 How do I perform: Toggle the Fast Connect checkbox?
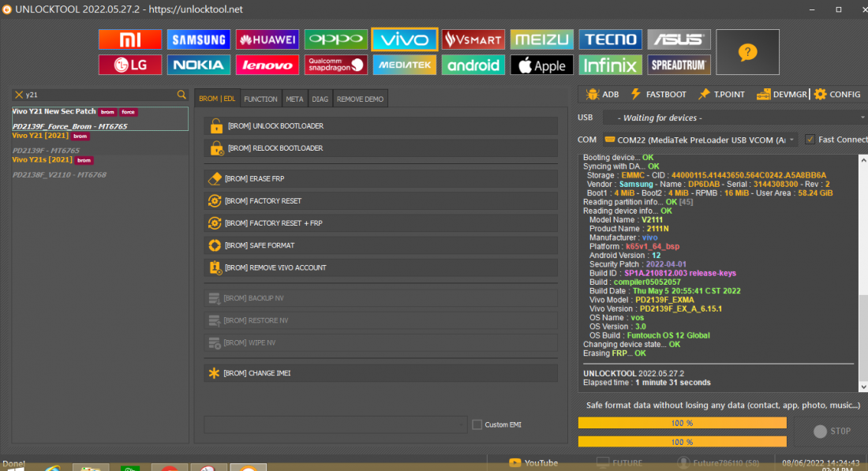click(x=810, y=140)
